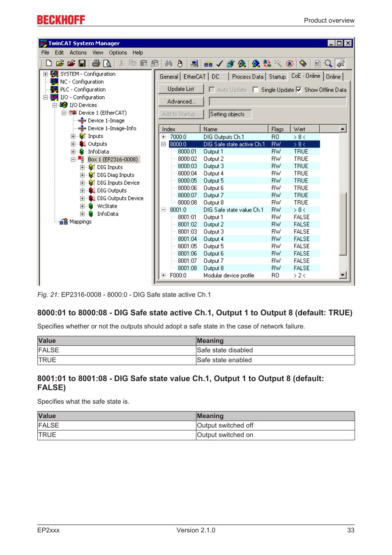Click the Add to Startup... button
The width and height of the screenshot is (392, 555).
click(x=181, y=114)
